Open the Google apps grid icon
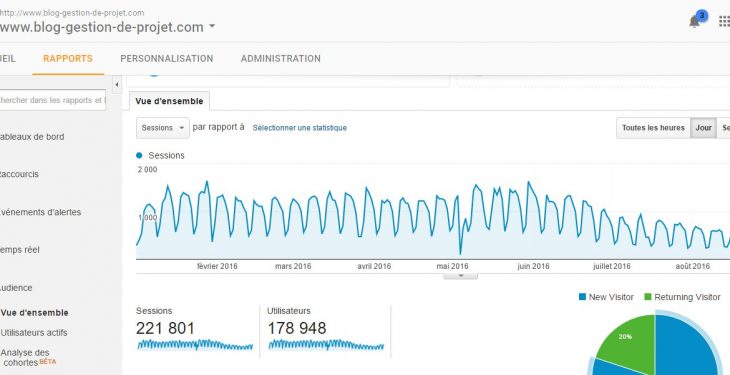 pyautogui.click(x=724, y=21)
